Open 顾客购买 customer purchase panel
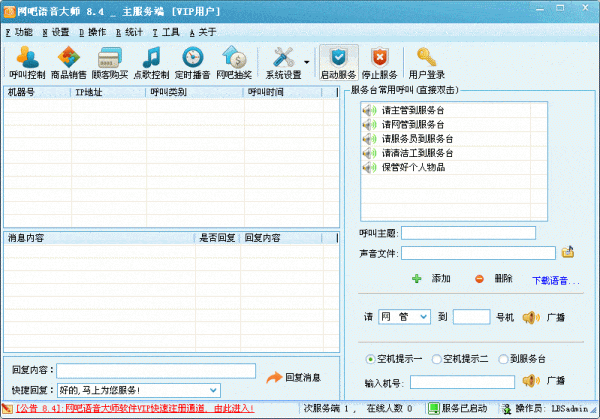This screenshot has height=419, width=600. click(109, 61)
